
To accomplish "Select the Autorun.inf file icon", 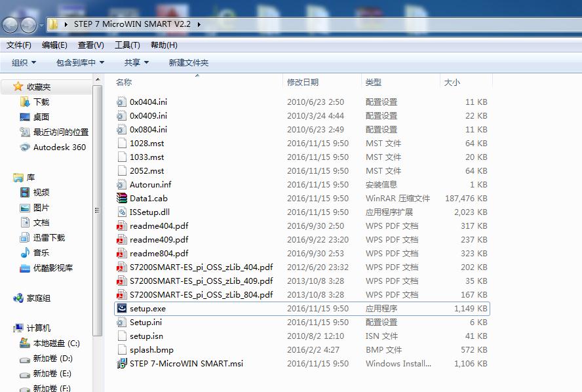I will 121,184.
